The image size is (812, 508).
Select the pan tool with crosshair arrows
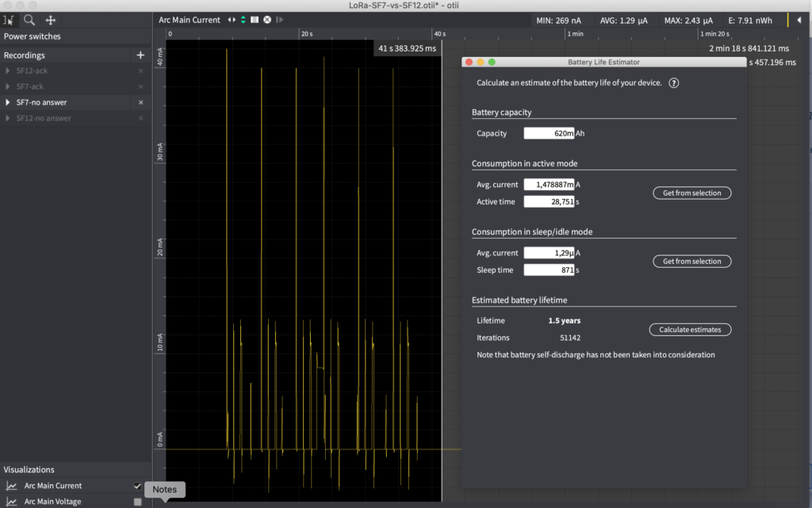(x=50, y=19)
